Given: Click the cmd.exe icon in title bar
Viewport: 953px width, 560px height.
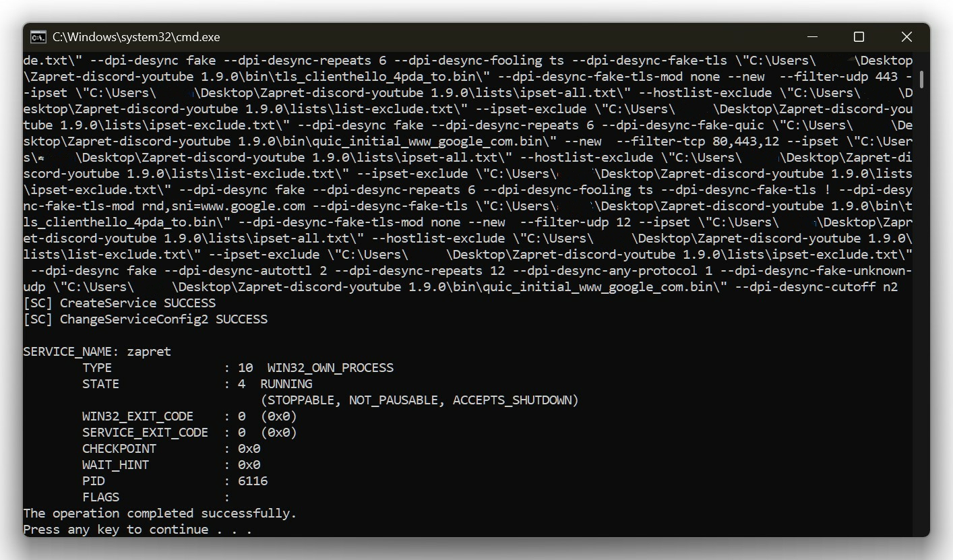Looking at the screenshot, I should coord(38,37).
